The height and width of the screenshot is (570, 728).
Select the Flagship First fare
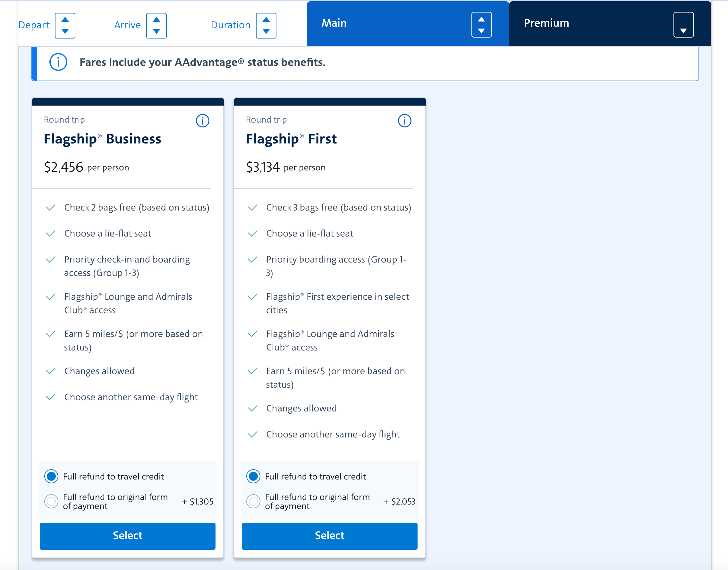(329, 536)
